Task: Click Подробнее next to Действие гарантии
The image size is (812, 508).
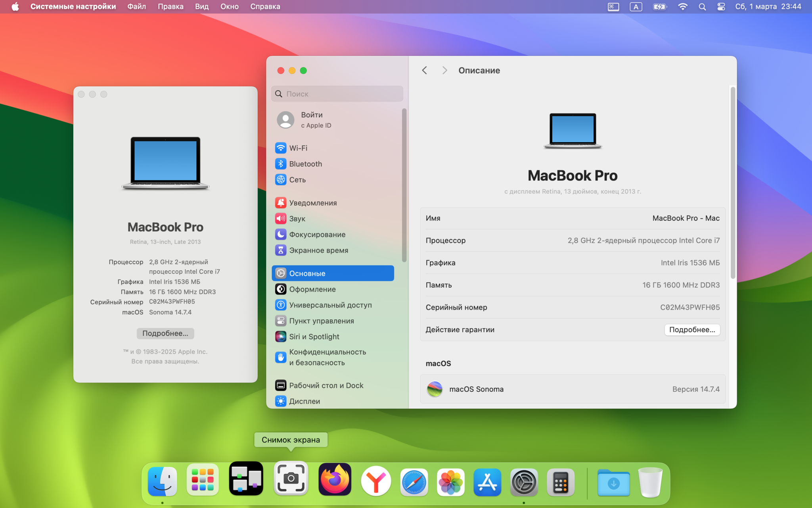Action: click(x=692, y=330)
